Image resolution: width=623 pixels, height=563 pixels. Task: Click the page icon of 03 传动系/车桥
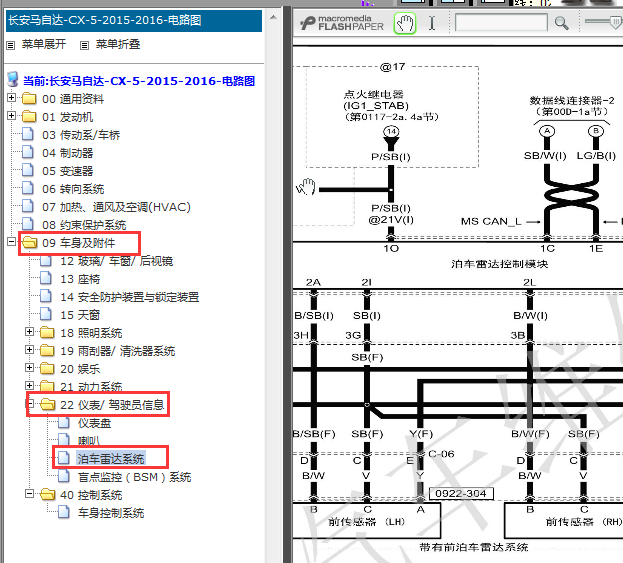(x=28, y=134)
